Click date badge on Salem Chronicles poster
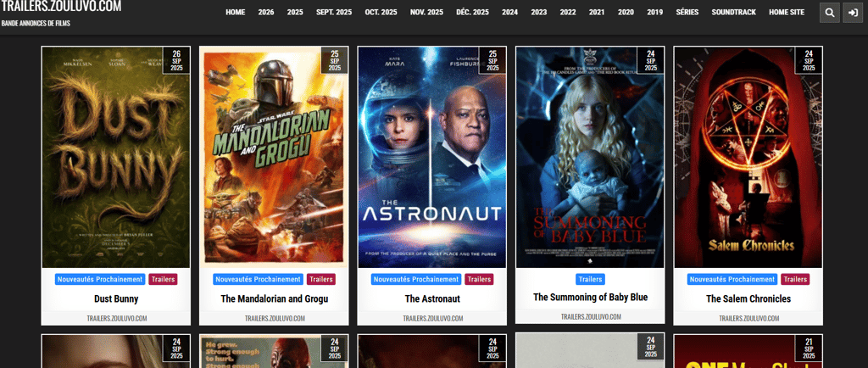The width and height of the screenshot is (868, 368). 808,60
